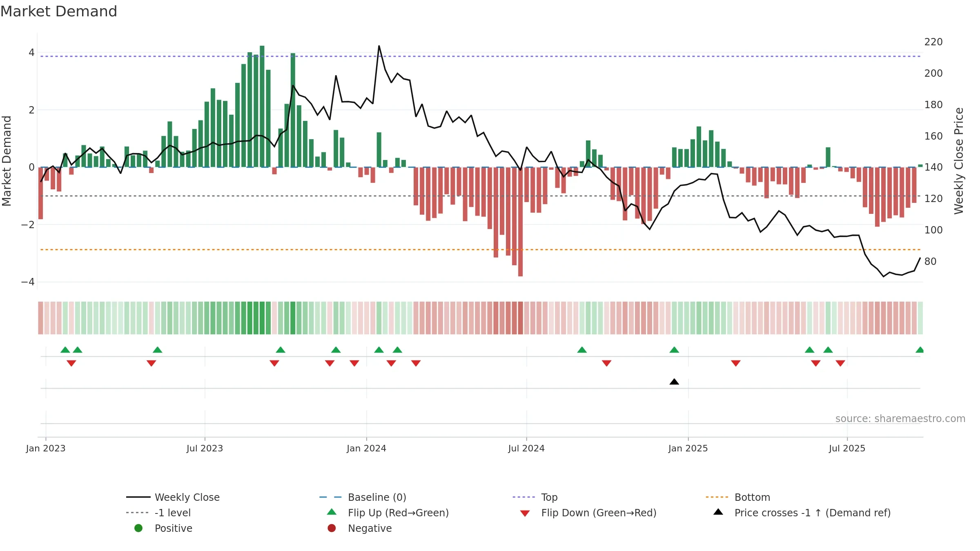Click the Jul 2023 axis label
980x551 pixels.
(x=205, y=448)
